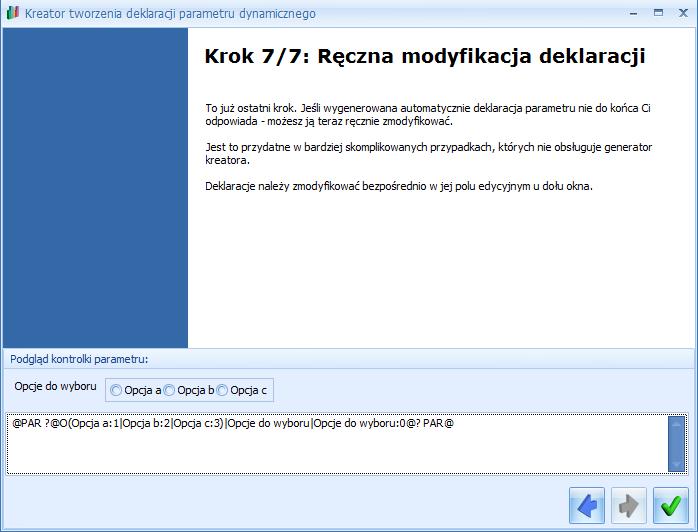This screenshot has height=532, width=698.
Task: Click the paragraph starting 'Jest to przydatne'
Action: tap(429, 154)
